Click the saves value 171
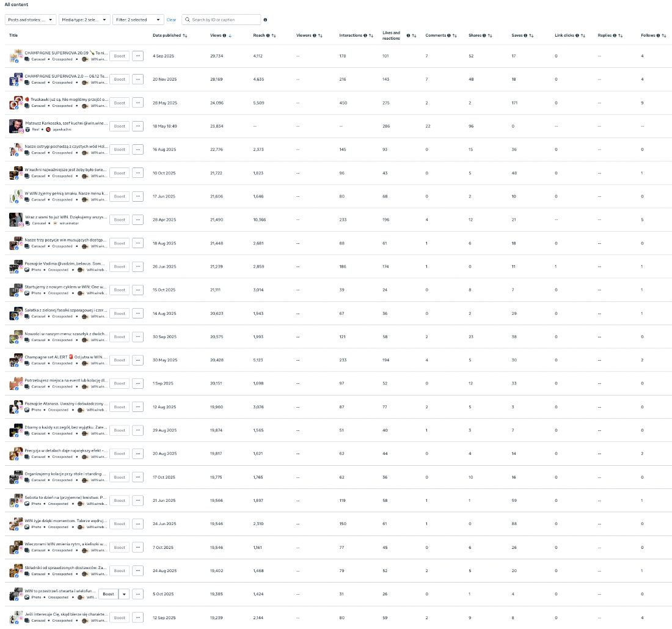This screenshot has width=672, height=629. click(514, 103)
